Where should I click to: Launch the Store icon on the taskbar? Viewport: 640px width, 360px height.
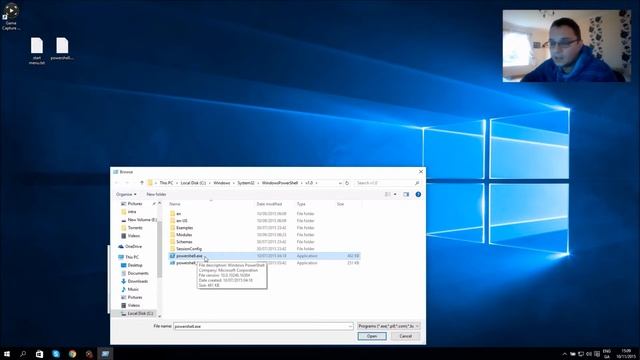pyautogui.click(x=39, y=354)
